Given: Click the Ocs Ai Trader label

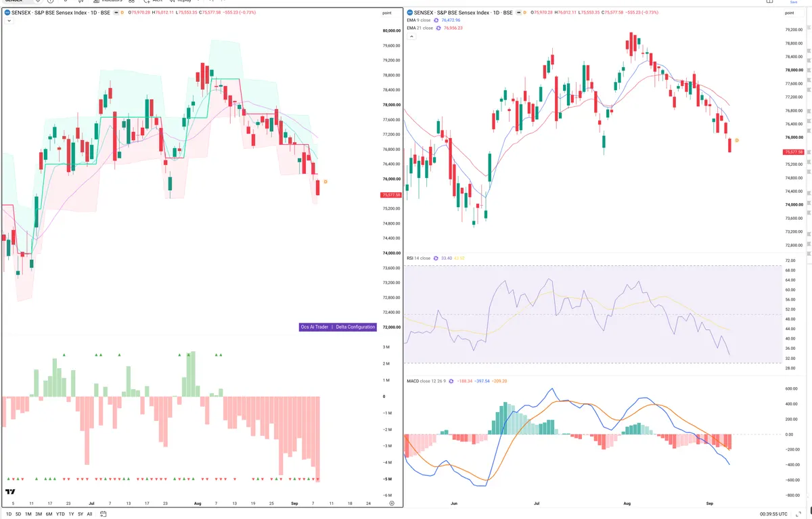Looking at the screenshot, I should click(x=315, y=327).
